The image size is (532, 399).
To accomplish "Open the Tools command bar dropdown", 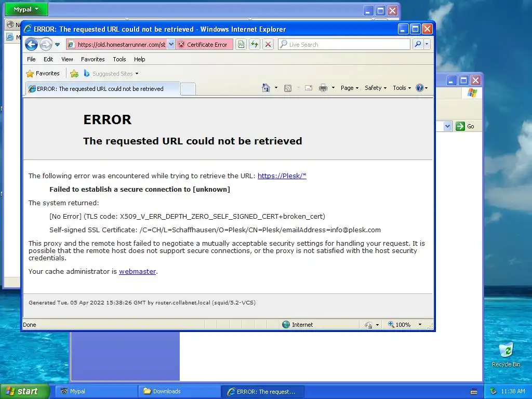I will coord(402,88).
